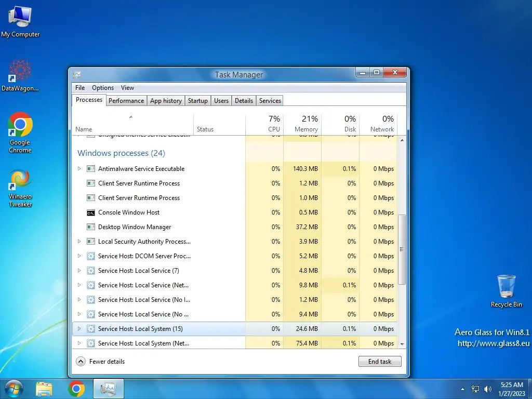Click the network icon in system tray
The height and width of the screenshot is (399, 532).
click(x=475, y=389)
